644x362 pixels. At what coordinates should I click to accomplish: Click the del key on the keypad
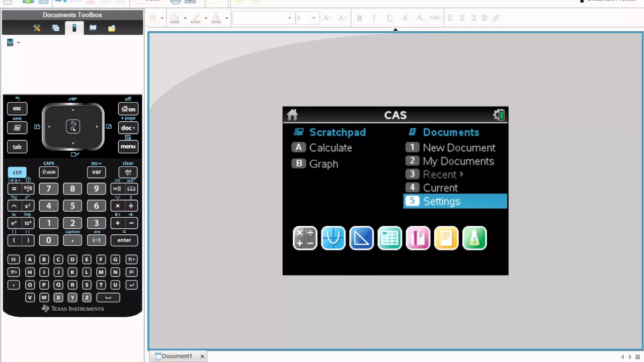point(128,172)
